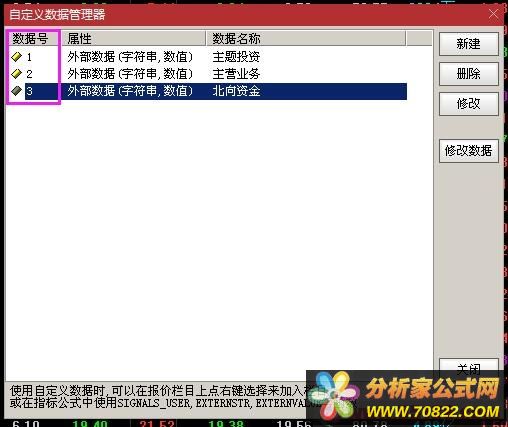Sort by the 数据名称 column header
508x427 pixels.
(306, 39)
